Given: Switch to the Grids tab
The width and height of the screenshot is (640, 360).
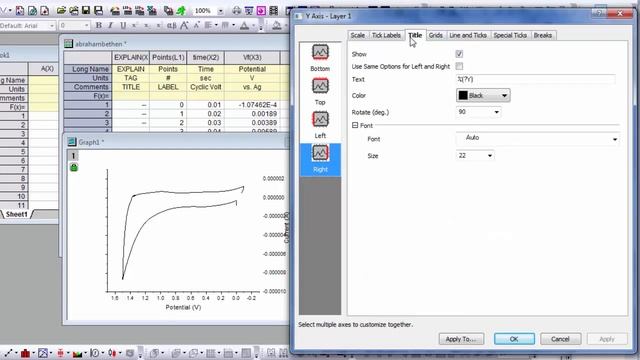Looking at the screenshot, I should tap(436, 36).
